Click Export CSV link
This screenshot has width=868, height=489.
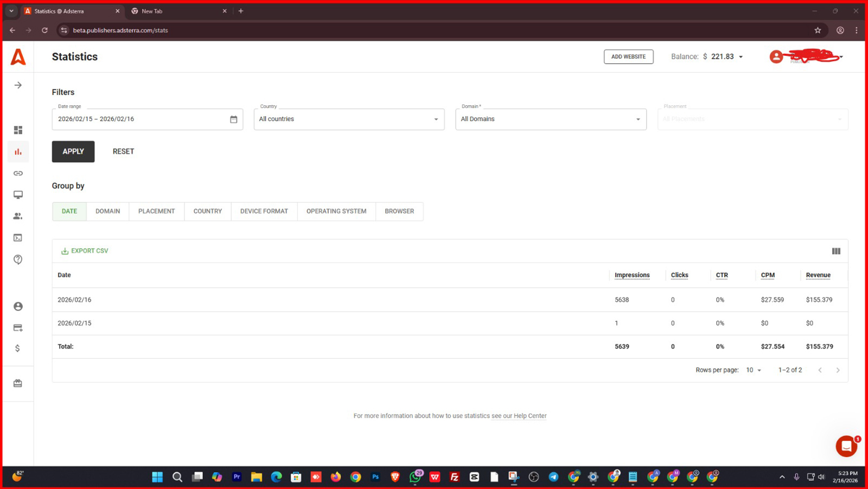click(85, 251)
